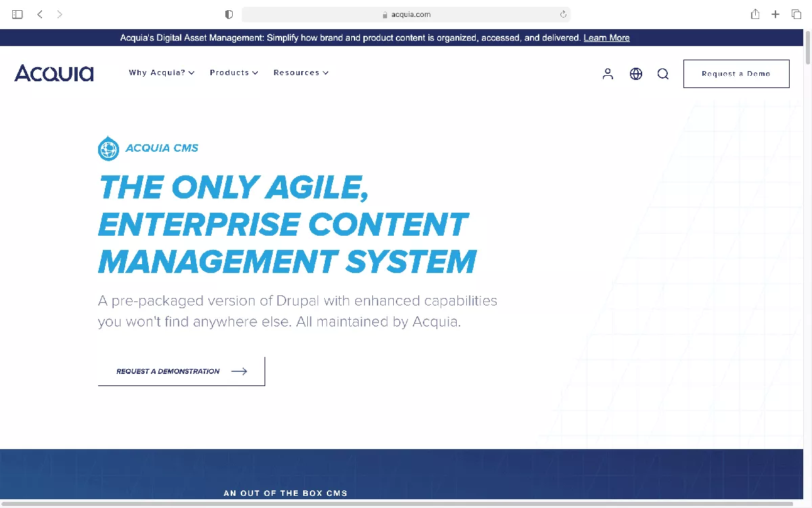Go back with the browser back arrow
Screen dimensions: 812x508
click(40, 14)
